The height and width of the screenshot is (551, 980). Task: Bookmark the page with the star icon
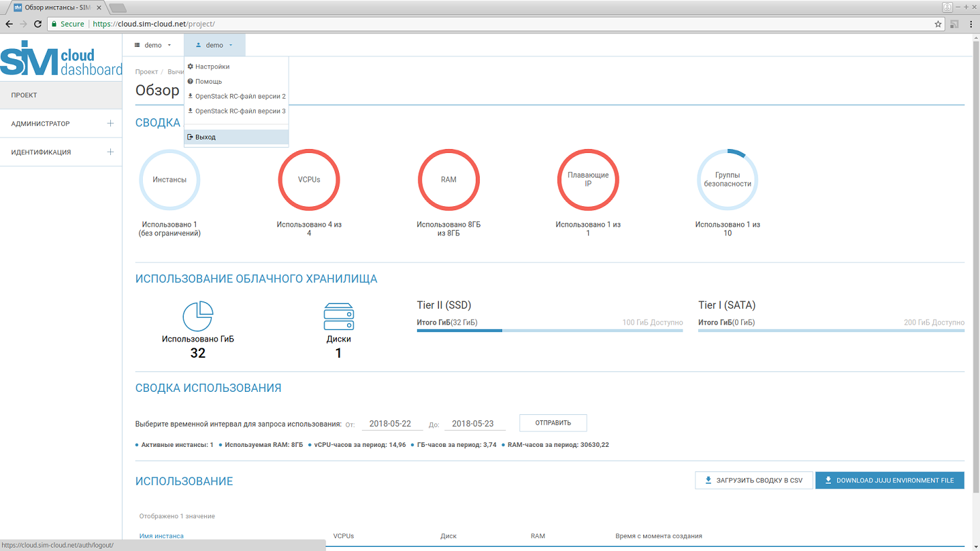(x=938, y=24)
